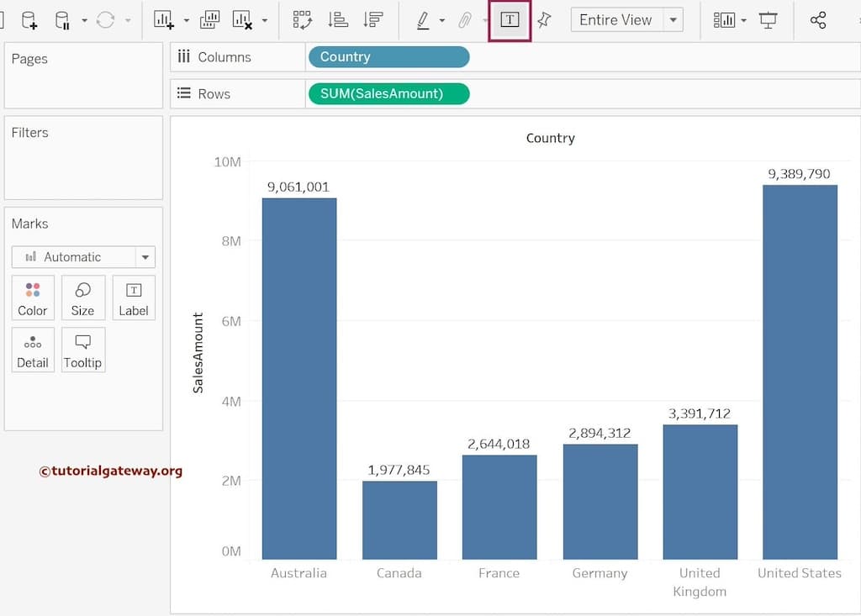Open the Entire View fit dropdown
Image resolution: width=861 pixels, height=616 pixels.
click(673, 20)
